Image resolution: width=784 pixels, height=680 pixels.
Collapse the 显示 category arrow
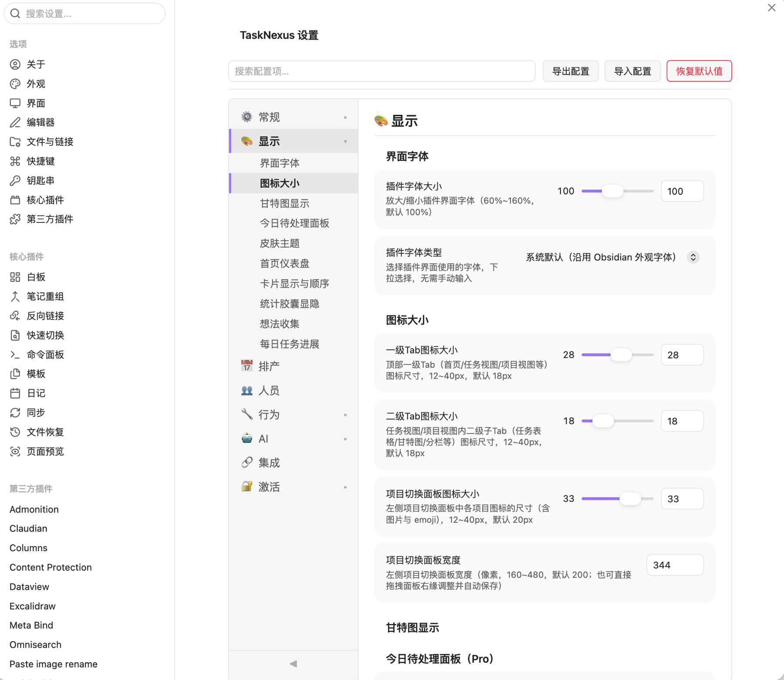click(345, 141)
